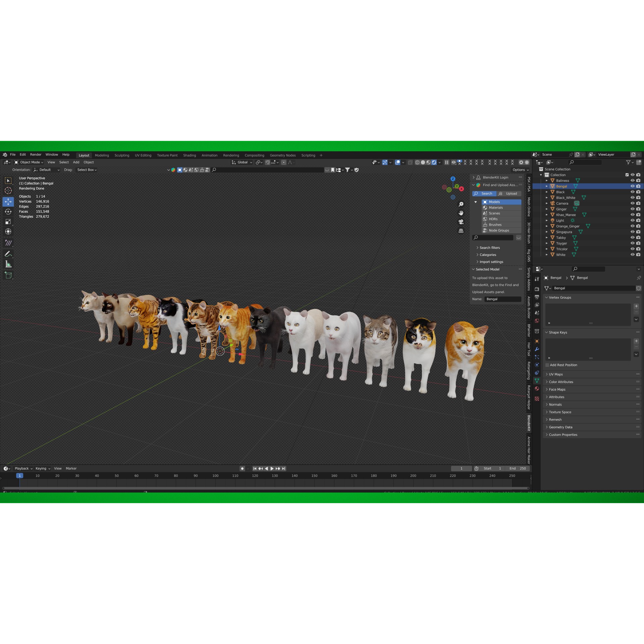Disable render camera visibility for White object
This screenshot has width=644, height=644.
pyautogui.click(x=639, y=255)
